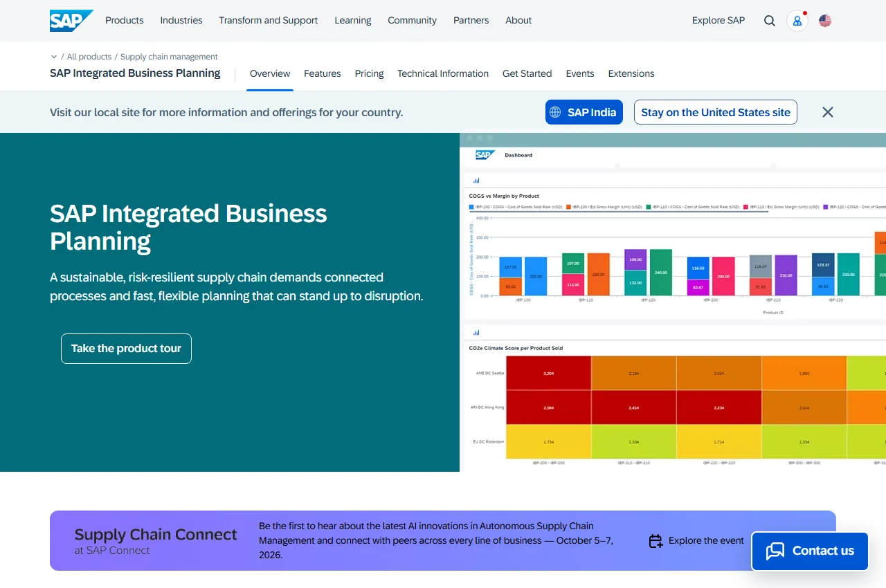The image size is (886, 588).
Task: Click Take the product tour
Action: [x=126, y=349]
